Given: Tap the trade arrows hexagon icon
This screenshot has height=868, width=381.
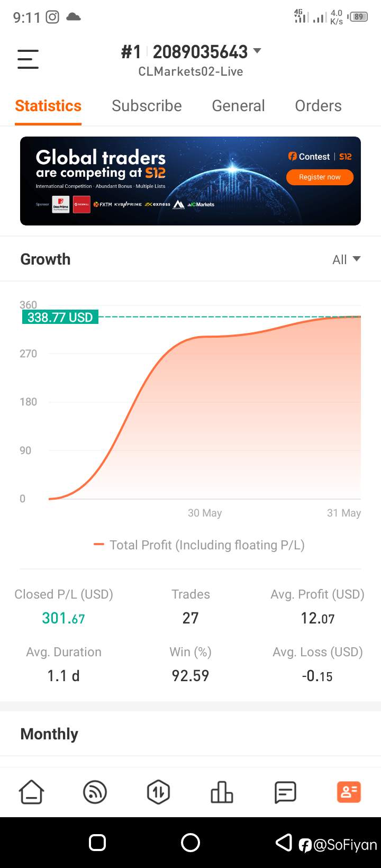Looking at the screenshot, I should point(158,792).
